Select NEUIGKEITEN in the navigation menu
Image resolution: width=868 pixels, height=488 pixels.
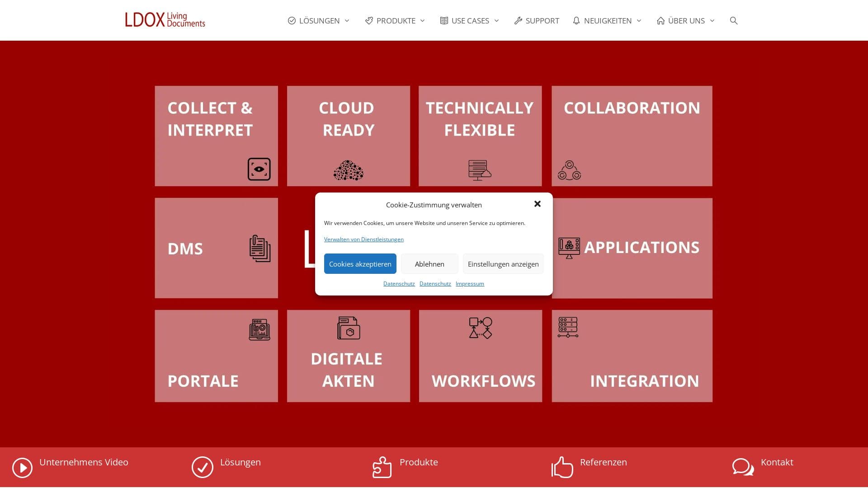[x=607, y=20]
